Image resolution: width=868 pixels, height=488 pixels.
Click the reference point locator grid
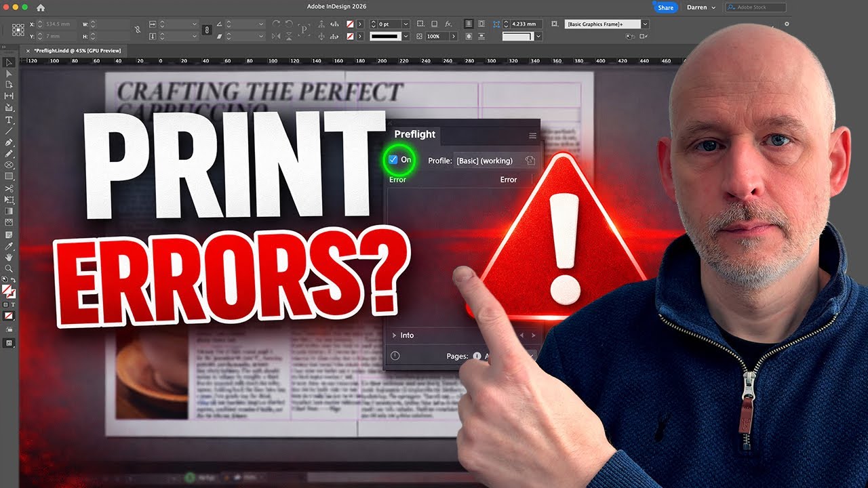coord(18,30)
